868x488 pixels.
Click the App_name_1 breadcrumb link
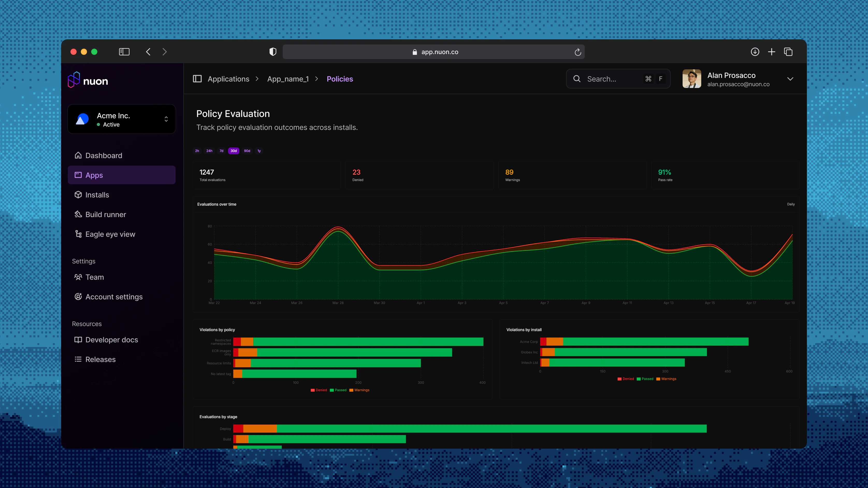point(288,79)
